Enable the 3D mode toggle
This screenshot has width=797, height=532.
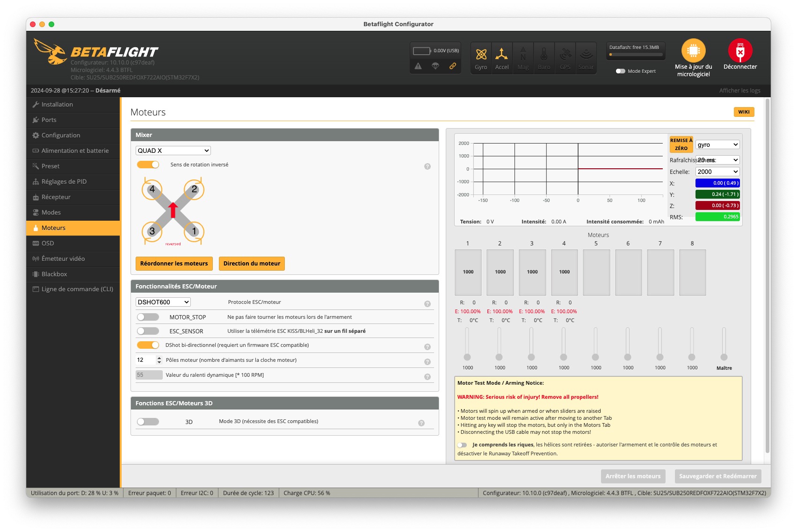(x=148, y=422)
